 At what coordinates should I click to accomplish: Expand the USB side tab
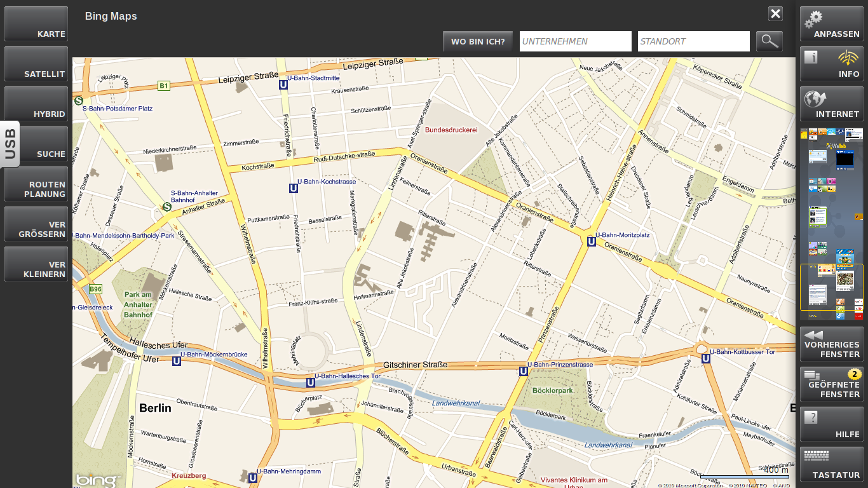[10, 144]
